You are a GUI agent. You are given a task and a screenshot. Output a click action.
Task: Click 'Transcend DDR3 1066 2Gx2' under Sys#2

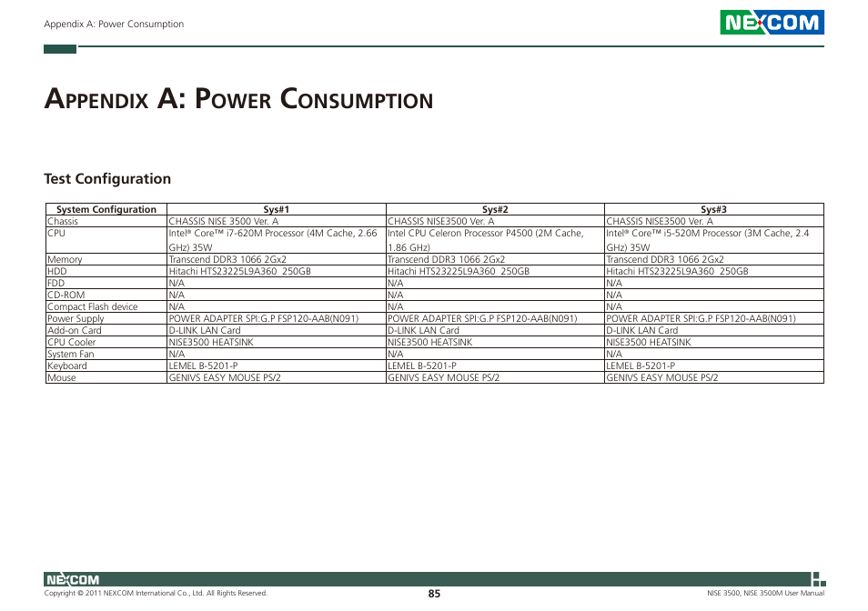tap(446, 259)
